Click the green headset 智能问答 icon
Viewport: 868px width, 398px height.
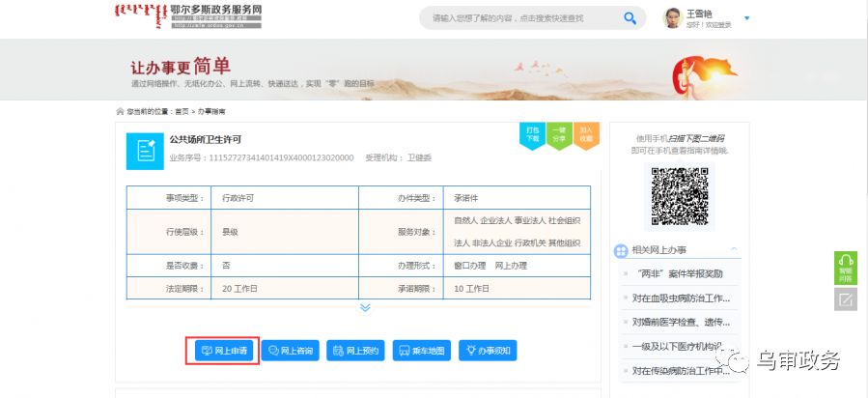click(845, 268)
